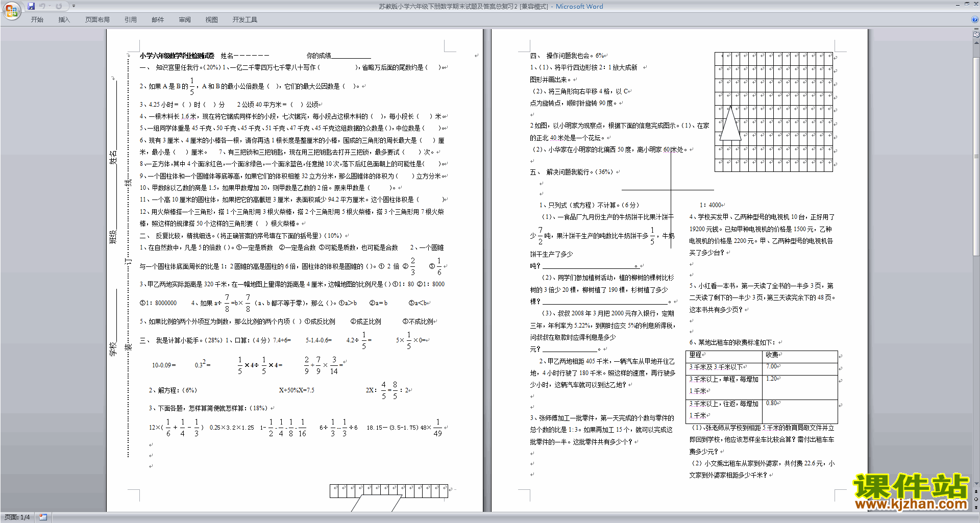Save the document with floppy icon
Screen dimensions: 980x523
click(31, 6)
